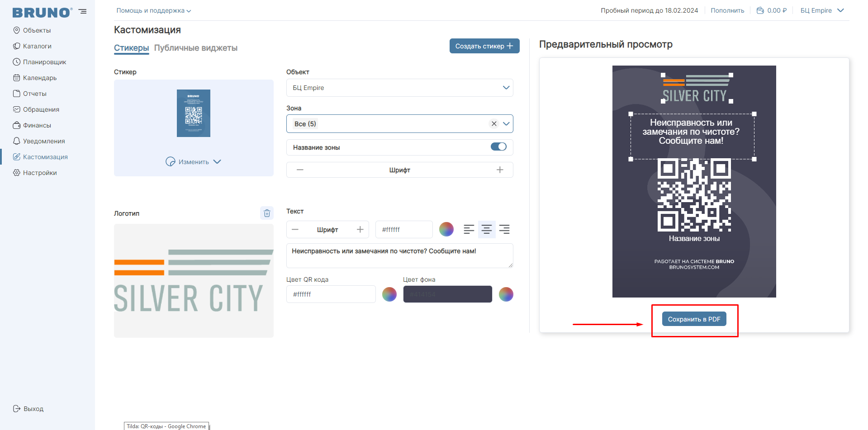Click sticker text textarea
The height and width of the screenshot is (430, 868).
click(400, 255)
